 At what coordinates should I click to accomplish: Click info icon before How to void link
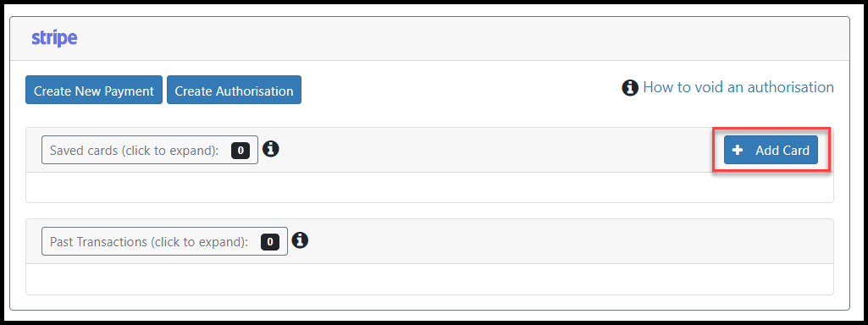click(630, 87)
